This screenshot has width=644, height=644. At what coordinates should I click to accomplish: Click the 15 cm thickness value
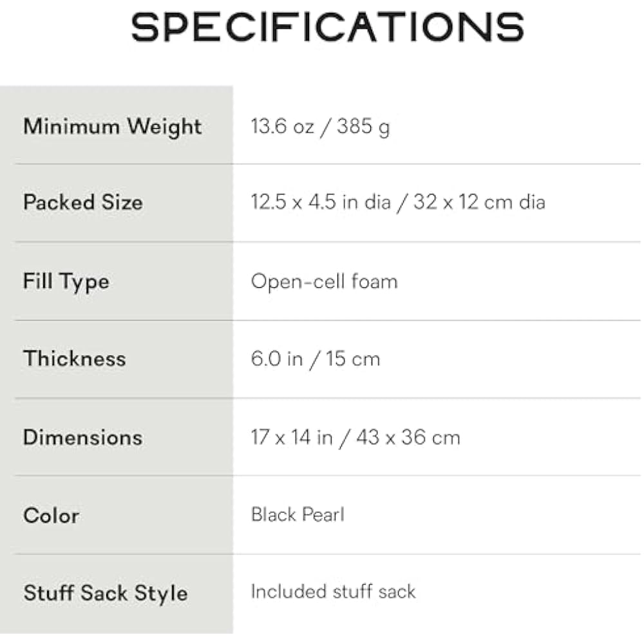tap(355, 359)
